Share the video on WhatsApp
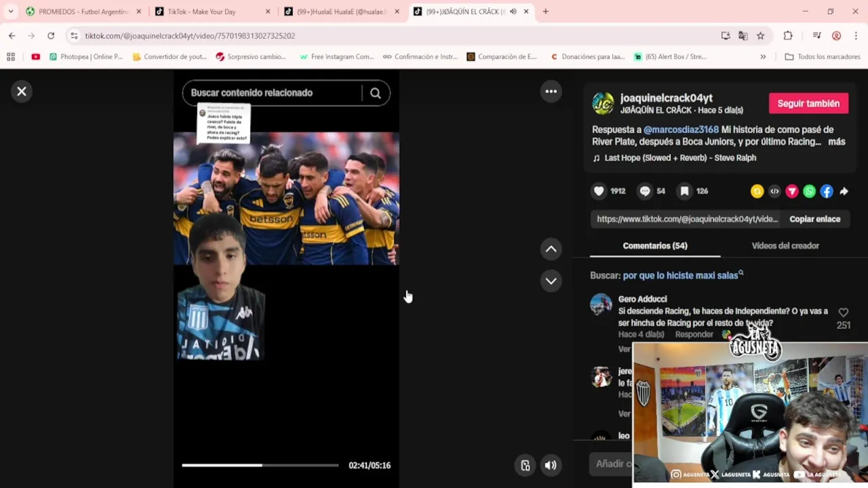This screenshot has height=488, width=868. [809, 192]
